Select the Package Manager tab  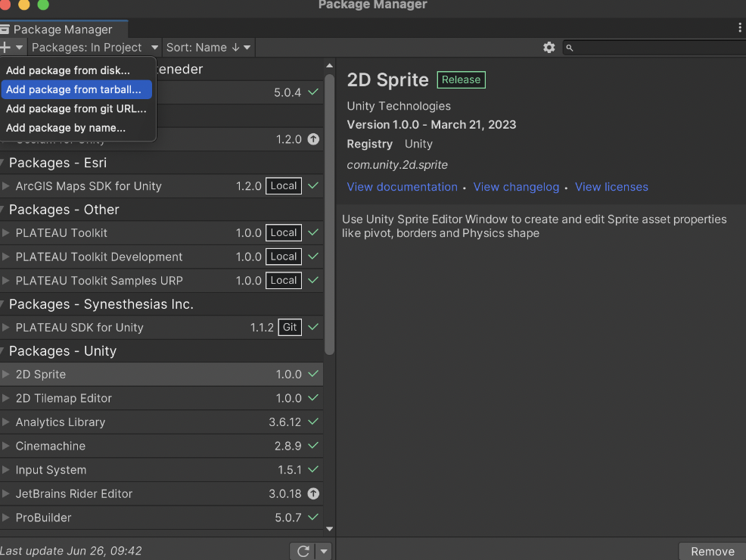pos(63,30)
